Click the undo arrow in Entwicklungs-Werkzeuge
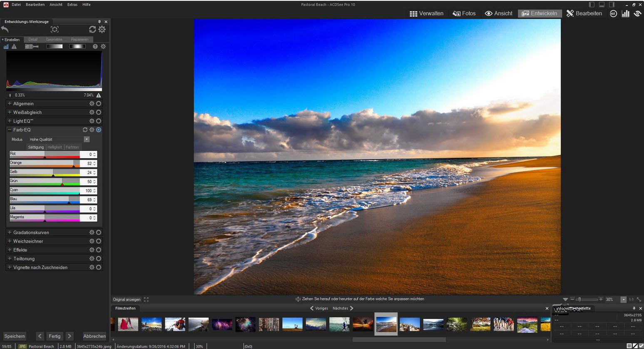 click(5, 29)
